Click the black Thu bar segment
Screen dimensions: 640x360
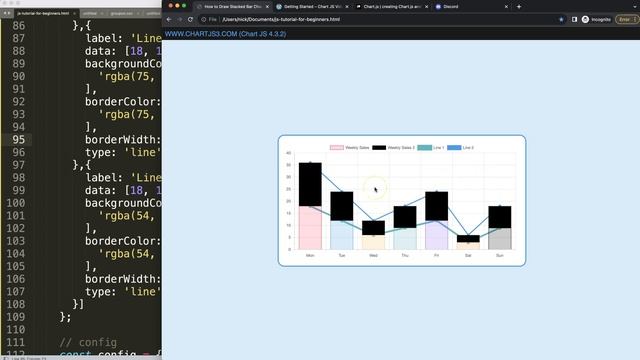tap(405, 217)
